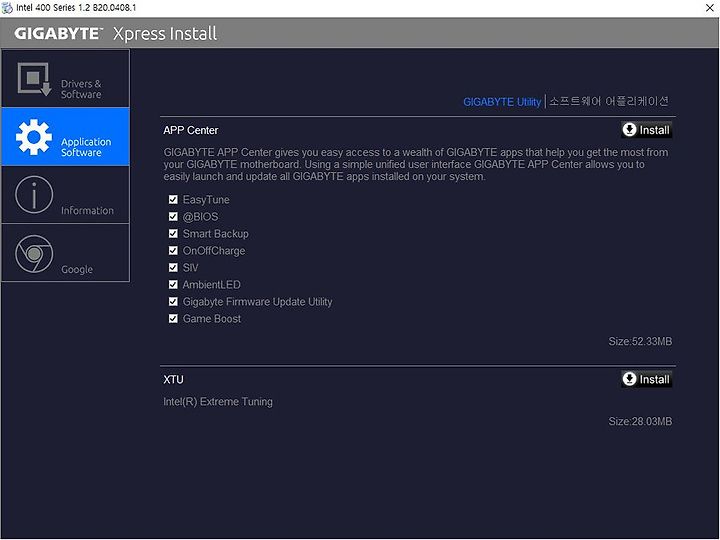Select the Application Software label
The height and width of the screenshot is (540, 720).
(x=86, y=147)
